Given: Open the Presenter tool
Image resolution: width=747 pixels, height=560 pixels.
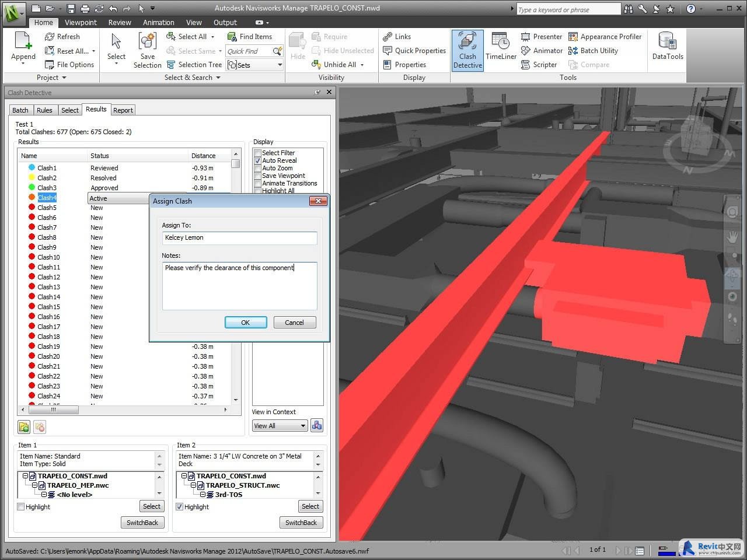Looking at the screenshot, I should point(541,37).
